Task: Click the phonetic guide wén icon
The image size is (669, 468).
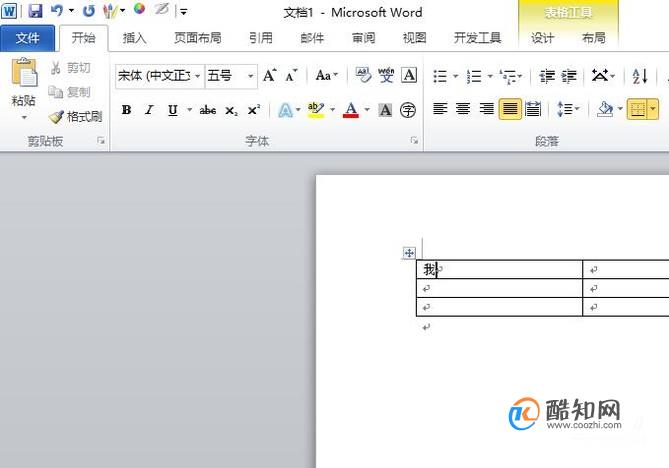Action: coord(386,76)
